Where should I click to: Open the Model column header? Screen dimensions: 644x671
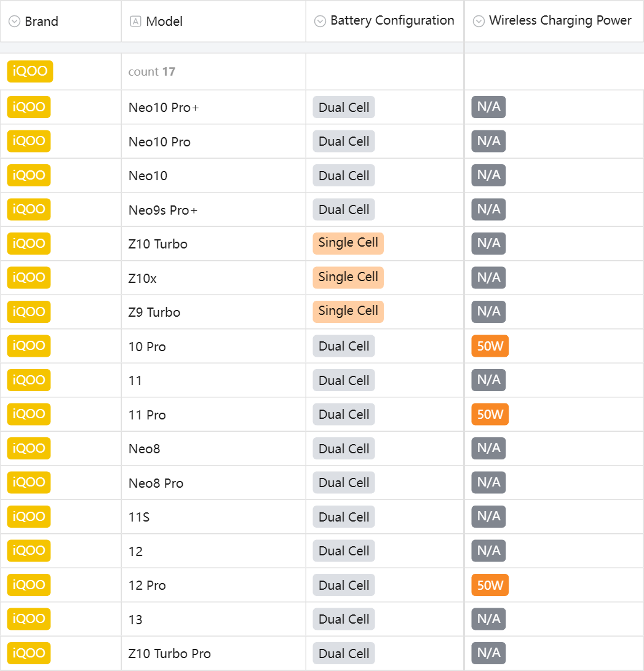click(213, 22)
